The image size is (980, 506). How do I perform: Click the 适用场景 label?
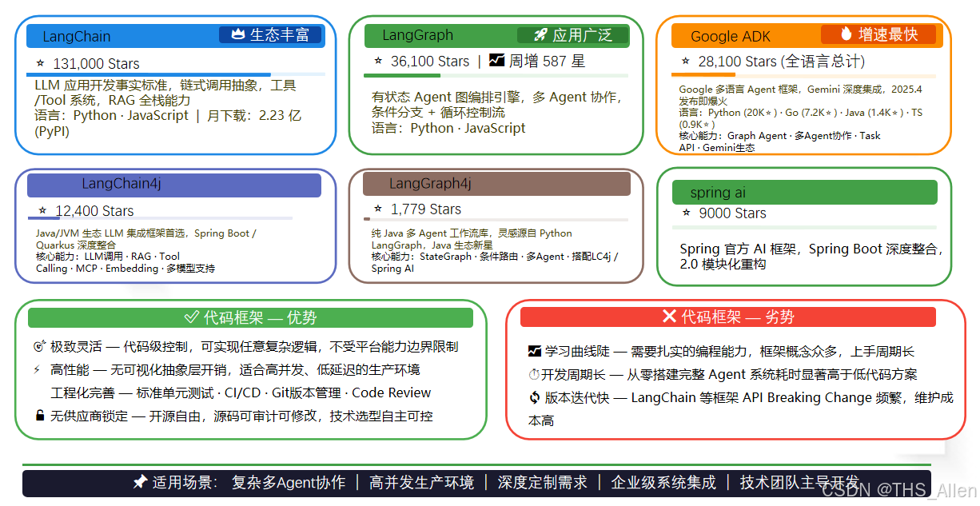(x=184, y=483)
